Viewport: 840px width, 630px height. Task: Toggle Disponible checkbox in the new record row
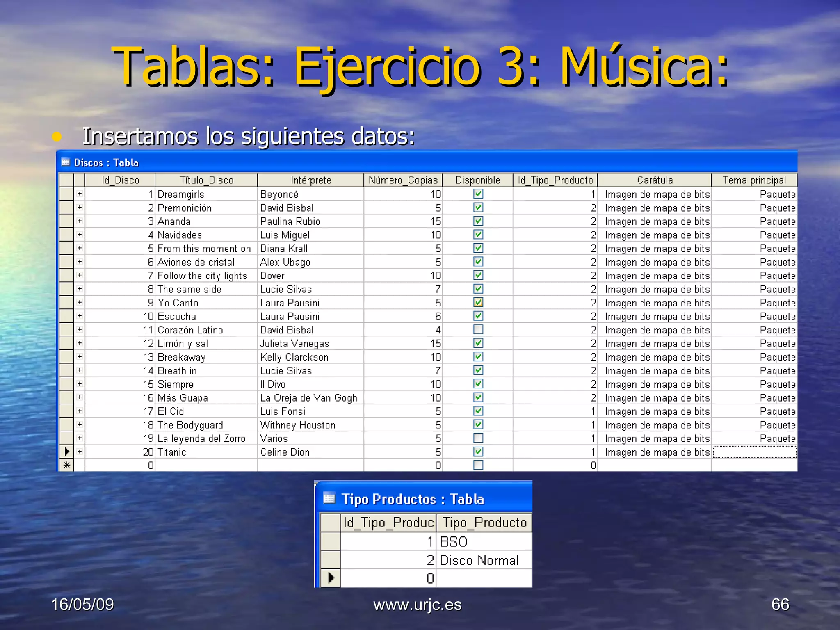click(x=478, y=465)
